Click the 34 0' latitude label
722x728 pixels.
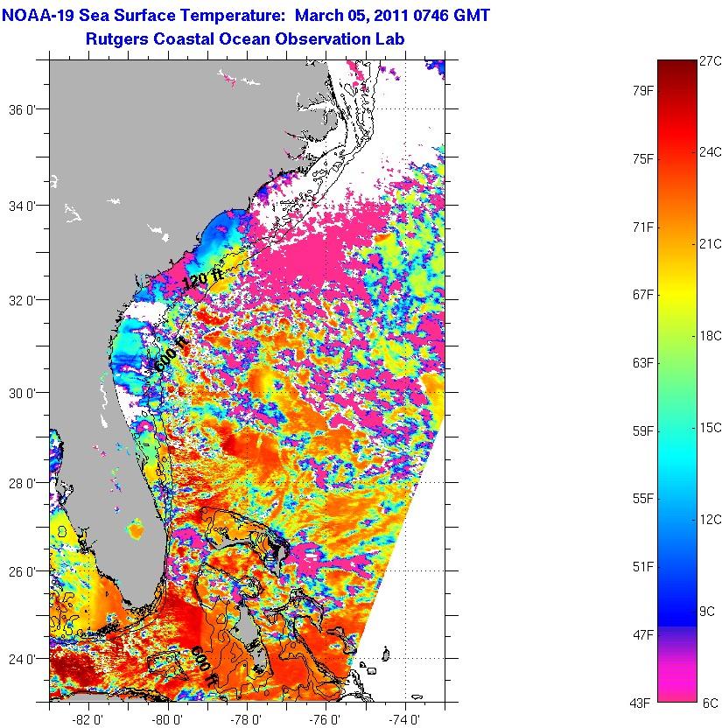(22, 206)
